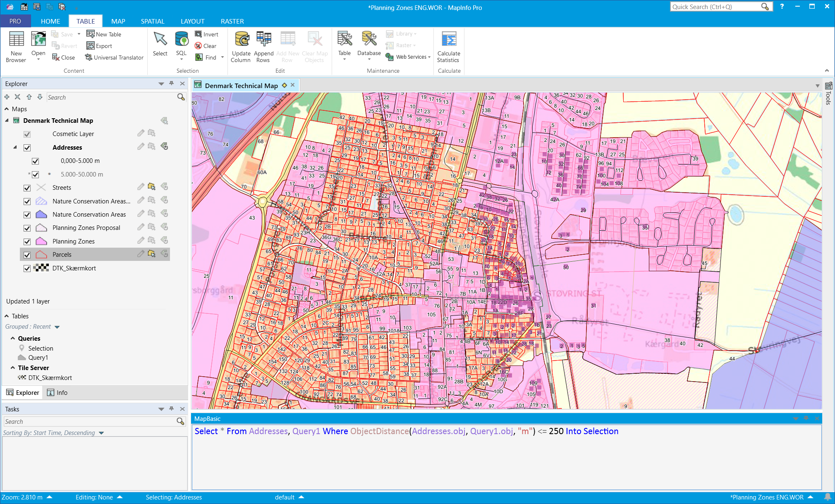Hide the DTK_Skærmkort layer
The height and width of the screenshot is (504, 835).
[27, 268]
